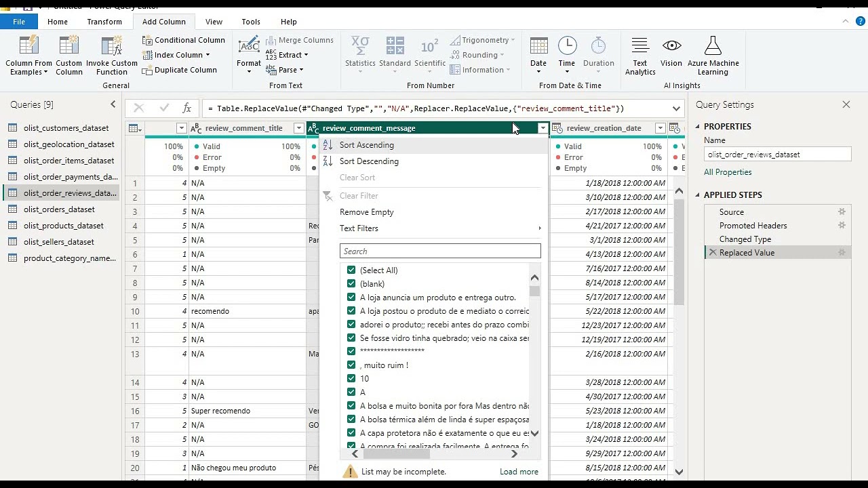Click table menu icon at grid corner
Screen dimensions: 868x488
(135, 128)
